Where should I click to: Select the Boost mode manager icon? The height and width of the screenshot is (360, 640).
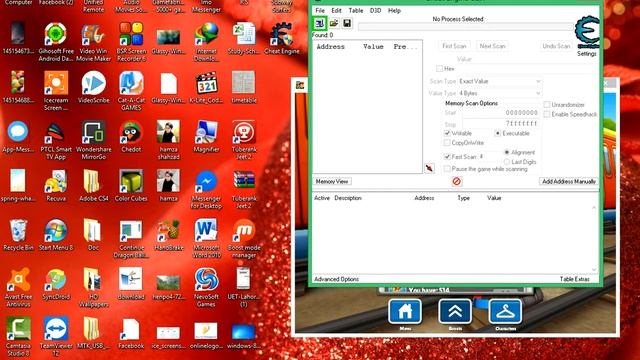pos(244,238)
